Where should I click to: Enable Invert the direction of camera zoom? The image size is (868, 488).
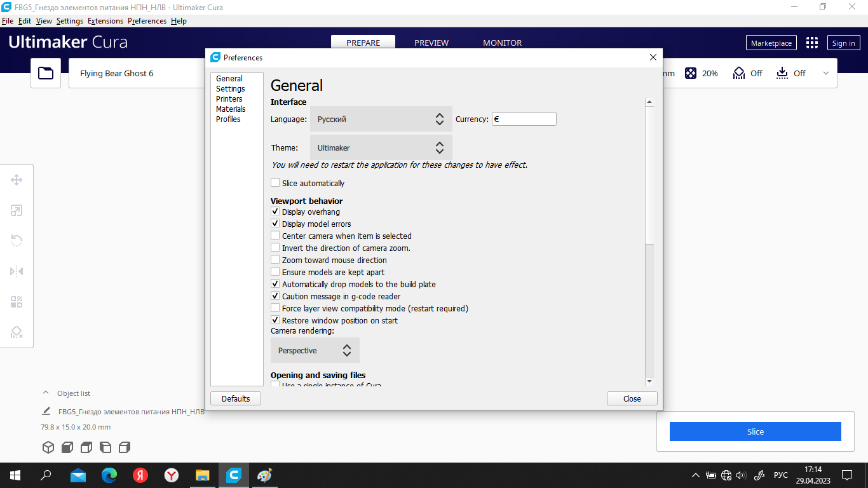[275, 248]
